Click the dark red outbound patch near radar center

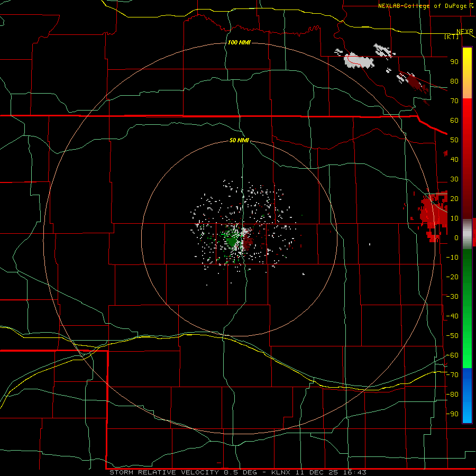248,242
